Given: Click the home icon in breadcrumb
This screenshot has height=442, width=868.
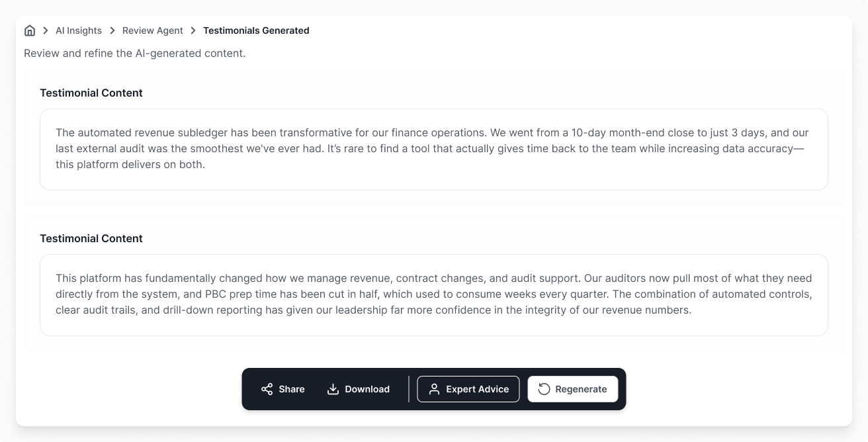Looking at the screenshot, I should click(30, 30).
